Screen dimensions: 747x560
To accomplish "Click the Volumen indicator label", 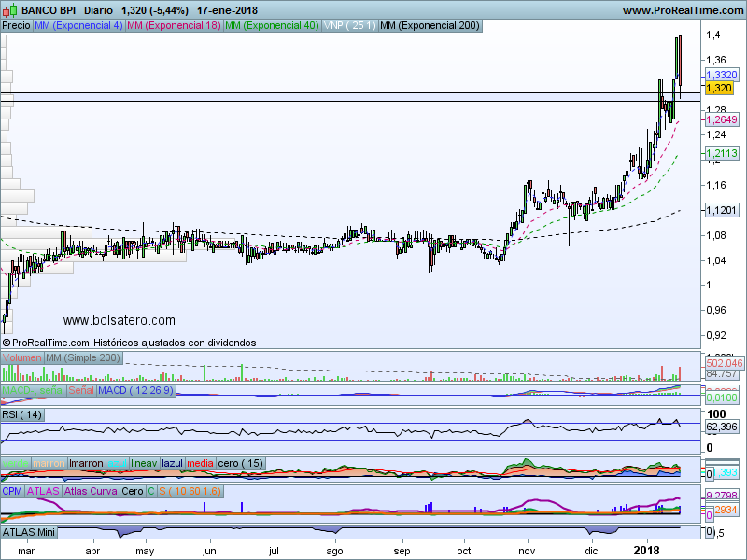I will [22, 358].
